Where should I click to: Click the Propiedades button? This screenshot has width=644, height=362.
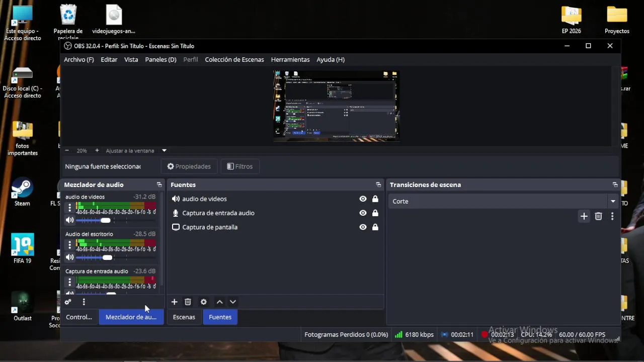click(x=189, y=166)
